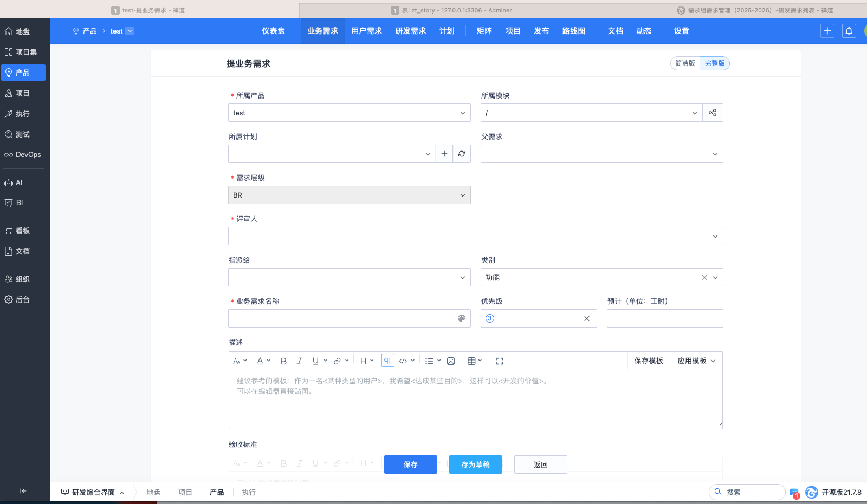Screen dimensions: 867x504
Task: Open BI in the left sidebar
Action: pos(23,202)
